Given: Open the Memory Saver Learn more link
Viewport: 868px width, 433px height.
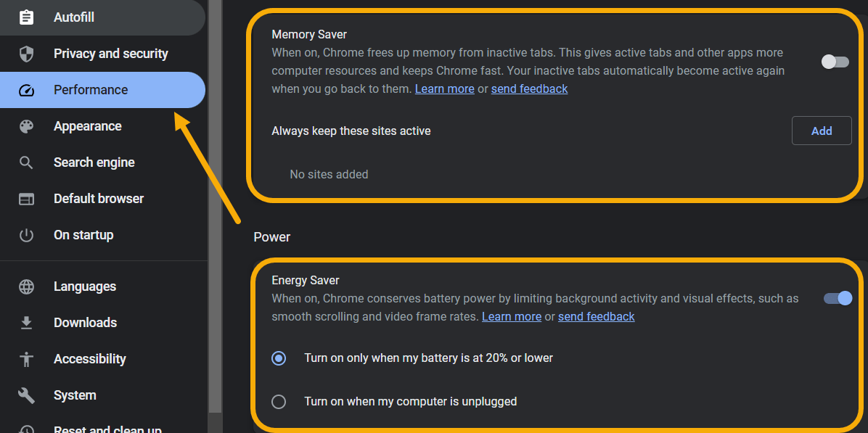Looking at the screenshot, I should click(x=444, y=88).
